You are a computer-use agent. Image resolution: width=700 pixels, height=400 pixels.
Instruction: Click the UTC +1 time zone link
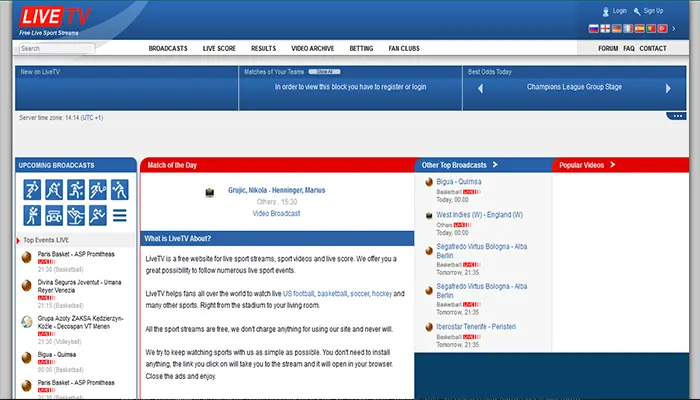[92, 118]
